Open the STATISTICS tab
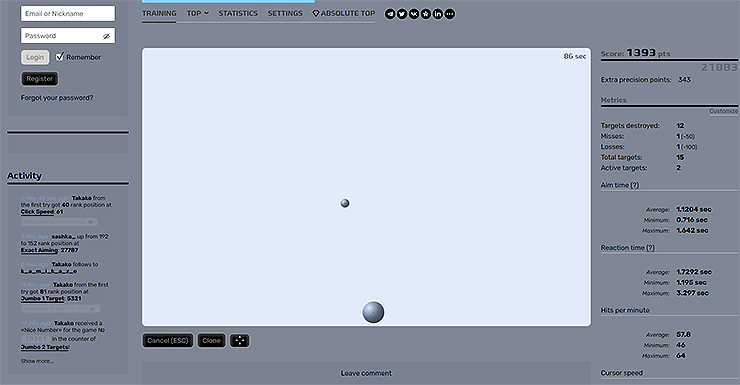The width and height of the screenshot is (740, 385). point(238,13)
